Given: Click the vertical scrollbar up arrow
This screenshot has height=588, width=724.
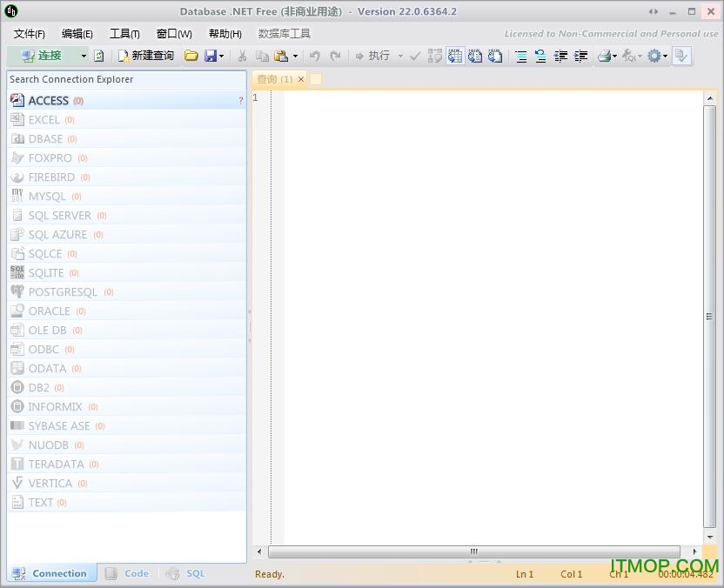Looking at the screenshot, I should pyautogui.click(x=710, y=97).
